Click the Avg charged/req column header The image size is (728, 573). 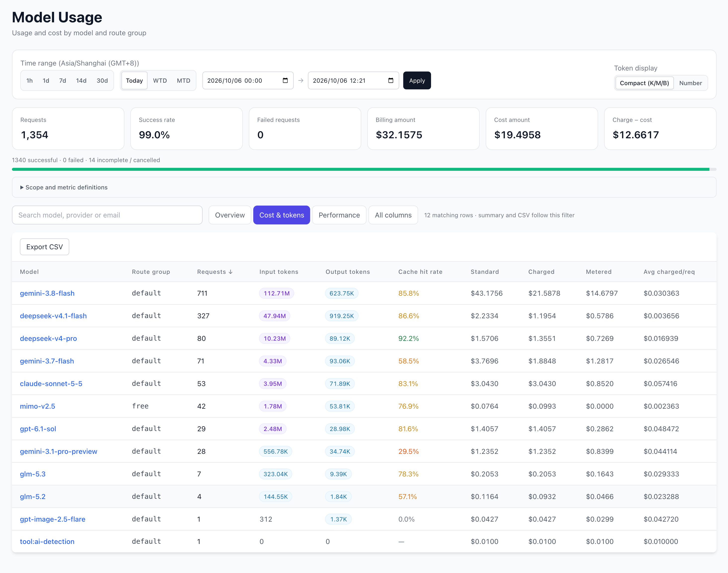(x=669, y=272)
